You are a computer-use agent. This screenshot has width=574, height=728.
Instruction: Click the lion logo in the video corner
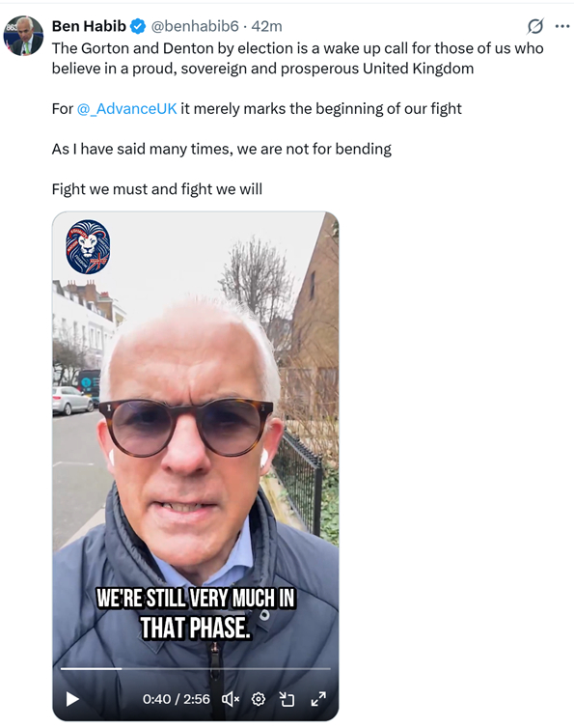[88, 246]
